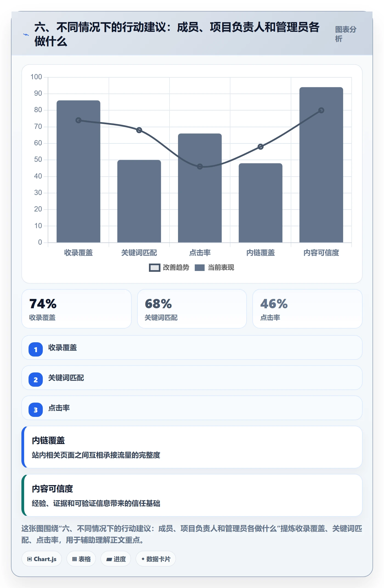The height and width of the screenshot is (588, 384).
Task: Open the 46% 点击率 data card
Action: click(307, 309)
